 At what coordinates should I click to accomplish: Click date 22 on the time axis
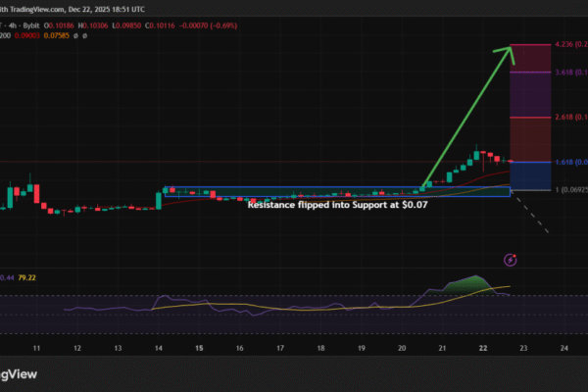pos(481,348)
